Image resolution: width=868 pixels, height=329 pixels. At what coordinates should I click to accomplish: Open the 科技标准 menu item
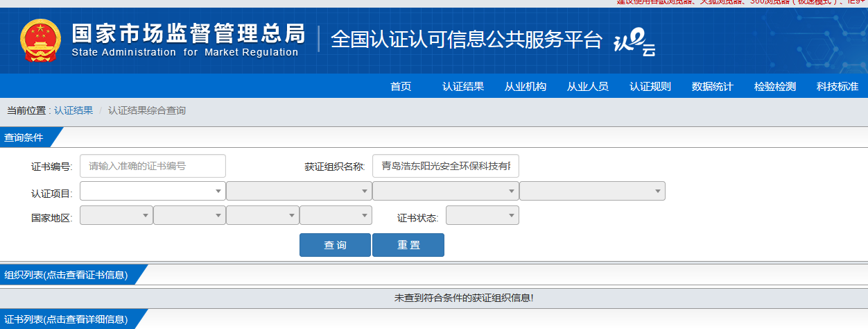837,86
